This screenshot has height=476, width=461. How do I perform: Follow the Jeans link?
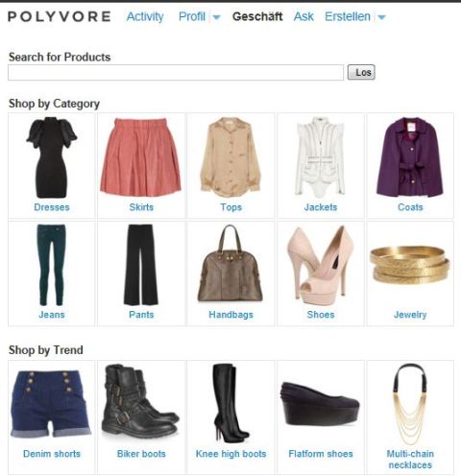[x=52, y=315]
